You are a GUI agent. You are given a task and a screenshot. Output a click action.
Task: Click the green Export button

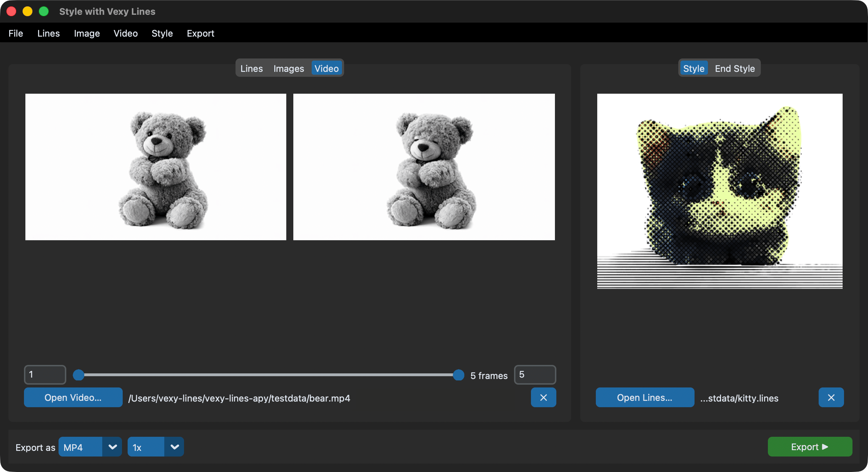[x=810, y=447]
